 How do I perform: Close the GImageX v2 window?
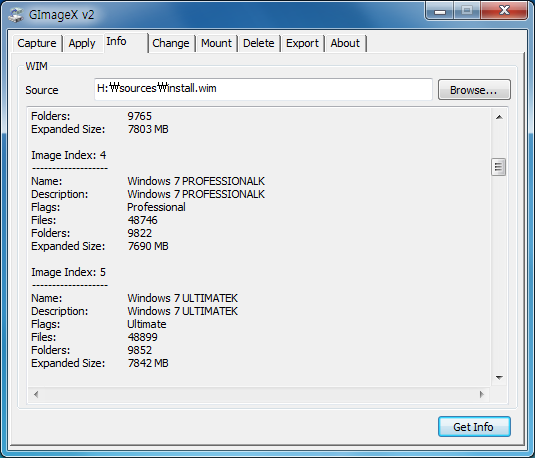504,11
